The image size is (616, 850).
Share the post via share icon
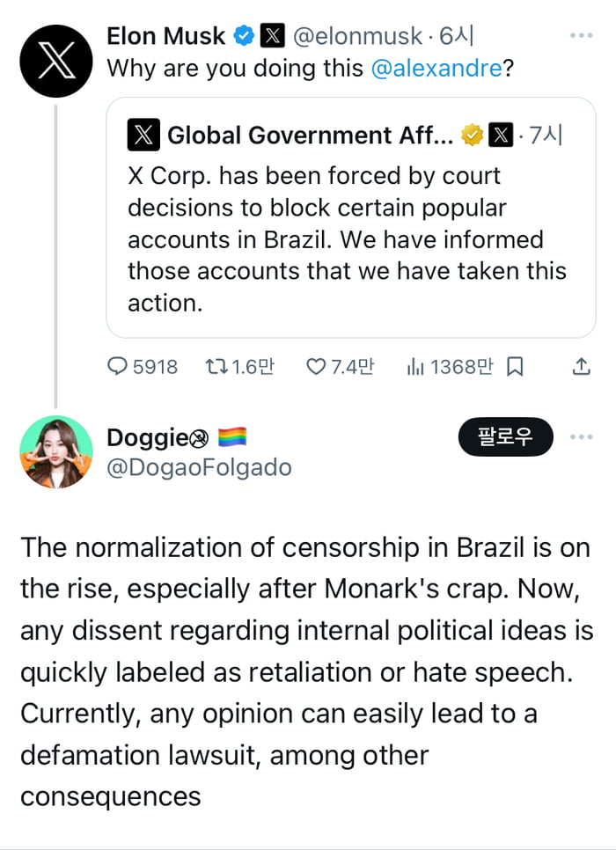[x=581, y=367]
